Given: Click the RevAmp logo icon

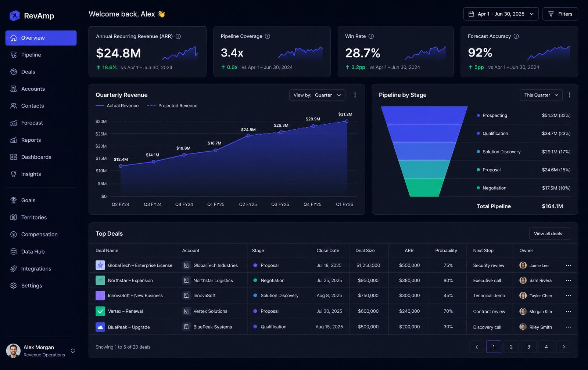Looking at the screenshot, I should pos(14,15).
